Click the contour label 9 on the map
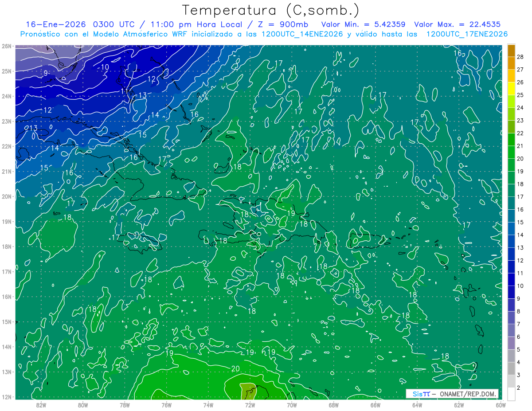This screenshot has height=411, width=532. [46, 73]
